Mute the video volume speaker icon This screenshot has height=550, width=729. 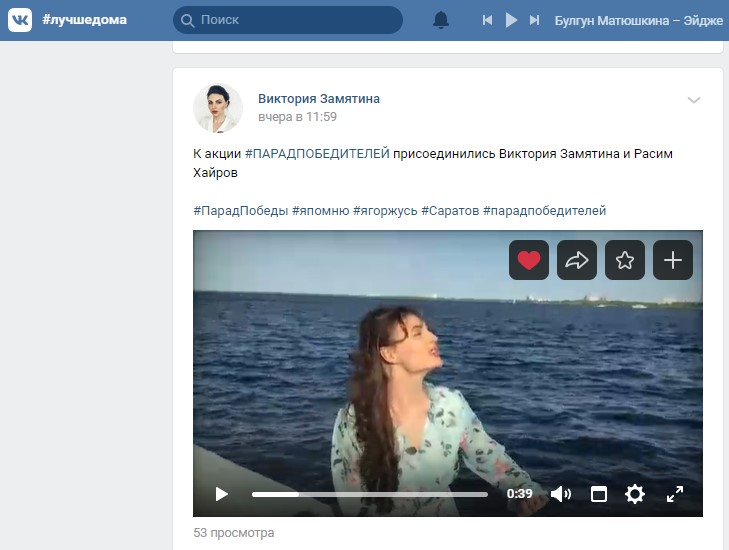[x=561, y=494]
